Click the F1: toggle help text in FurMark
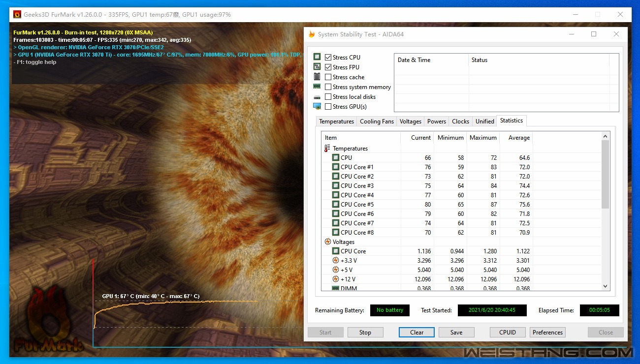The width and height of the screenshot is (640, 364). point(34,62)
